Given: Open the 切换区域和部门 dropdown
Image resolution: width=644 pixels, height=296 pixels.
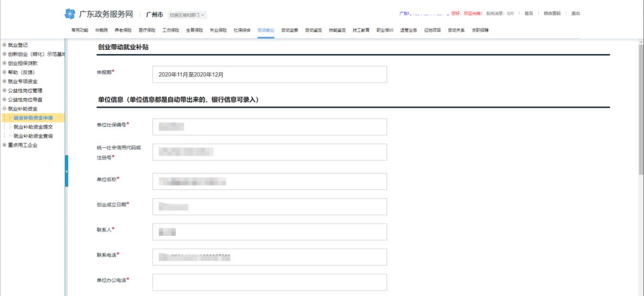Looking at the screenshot, I should pos(187,15).
